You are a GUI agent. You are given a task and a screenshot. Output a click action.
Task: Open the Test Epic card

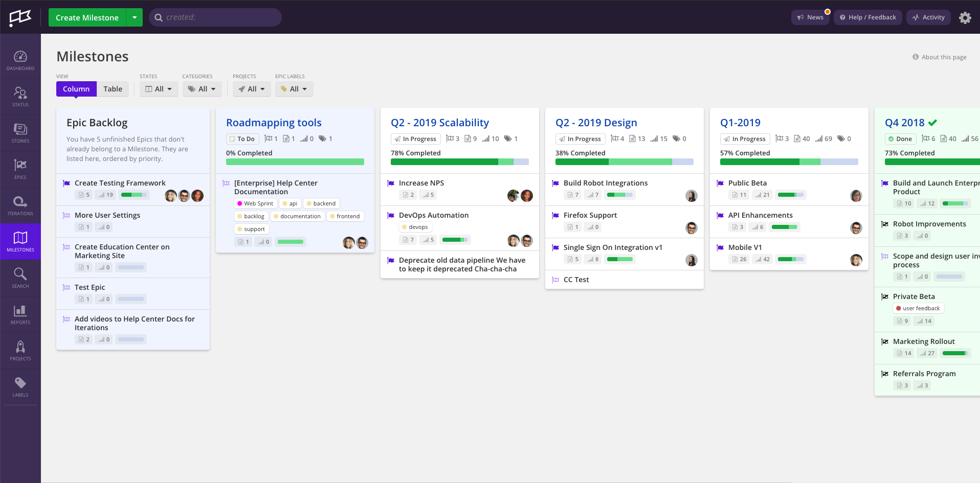(x=90, y=287)
